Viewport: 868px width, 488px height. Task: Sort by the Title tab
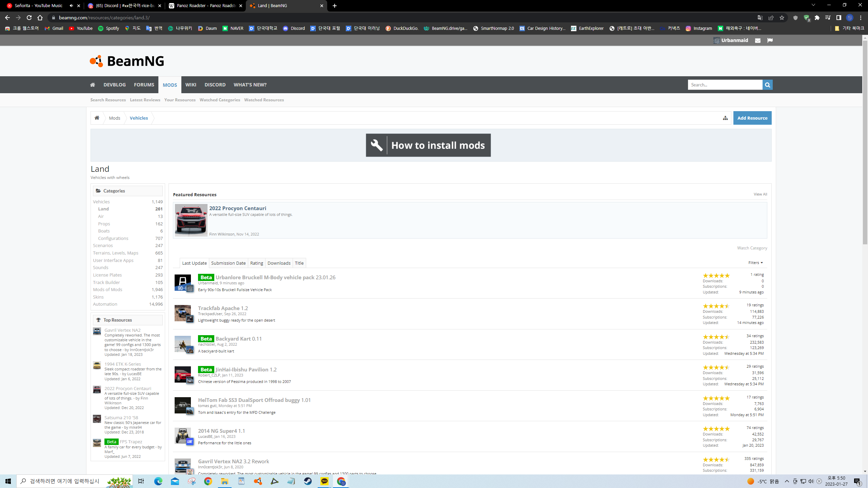[299, 263]
